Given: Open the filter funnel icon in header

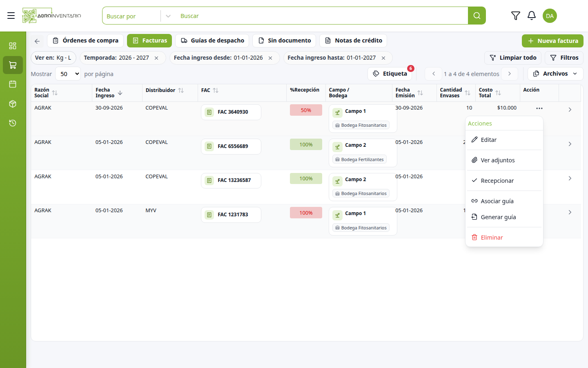Looking at the screenshot, I should pos(515,16).
